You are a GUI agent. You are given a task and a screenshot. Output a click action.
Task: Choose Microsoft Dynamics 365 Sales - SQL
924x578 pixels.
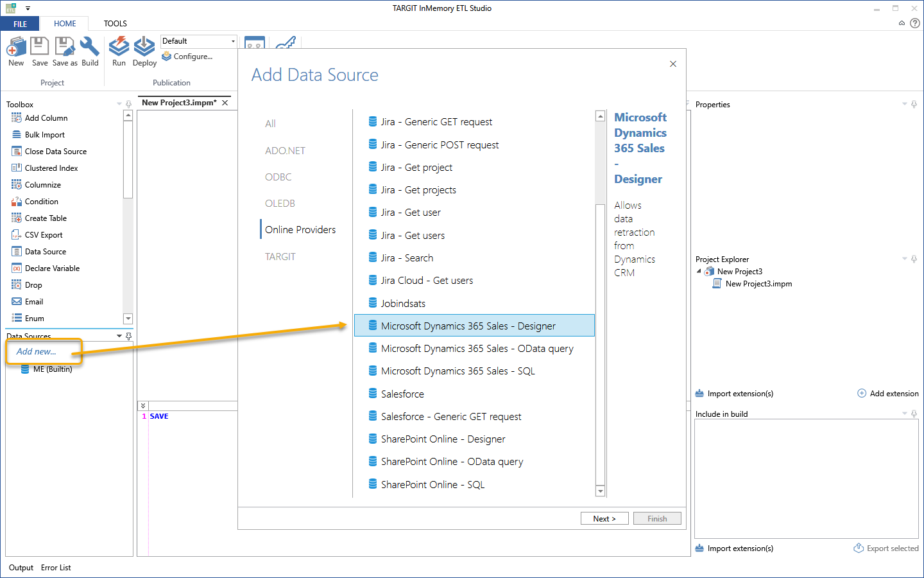tap(474, 371)
